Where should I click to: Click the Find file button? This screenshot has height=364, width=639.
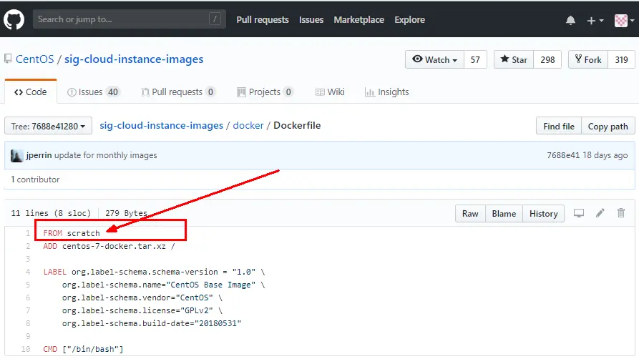559,126
